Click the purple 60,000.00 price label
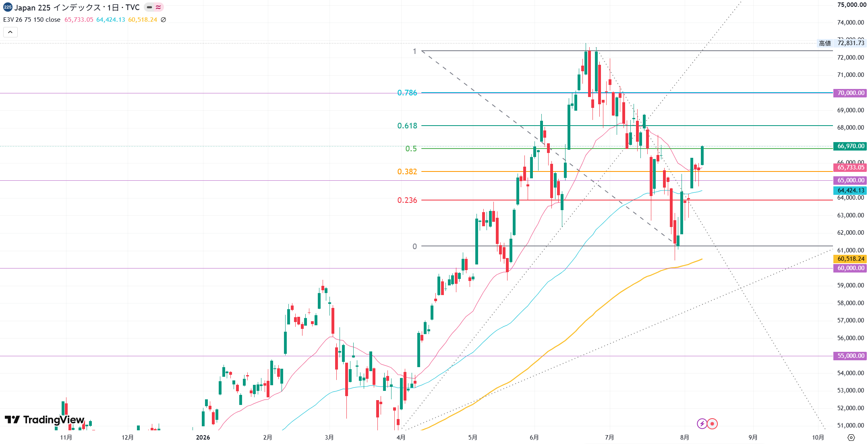This screenshot has width=868, height=444. pos(851,268)
